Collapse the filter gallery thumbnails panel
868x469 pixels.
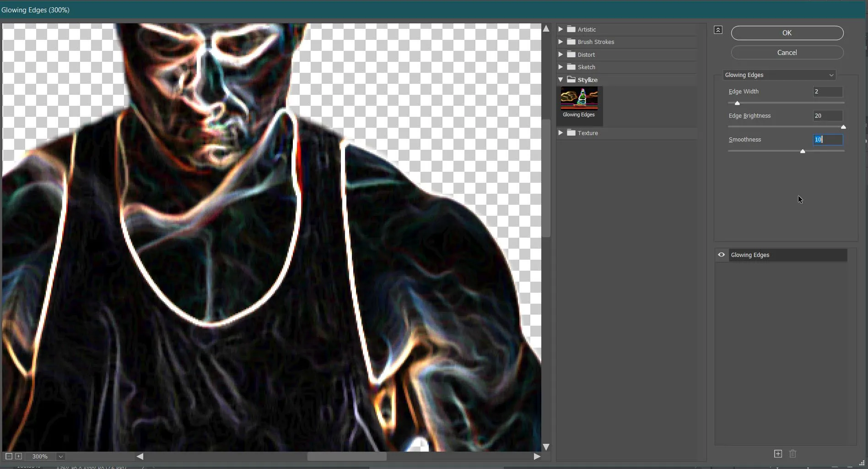coord(718,30)
